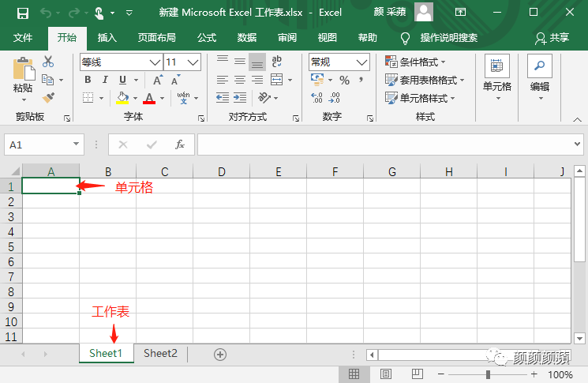
Task: Center cell text horizontally
Action: [240, 80]
